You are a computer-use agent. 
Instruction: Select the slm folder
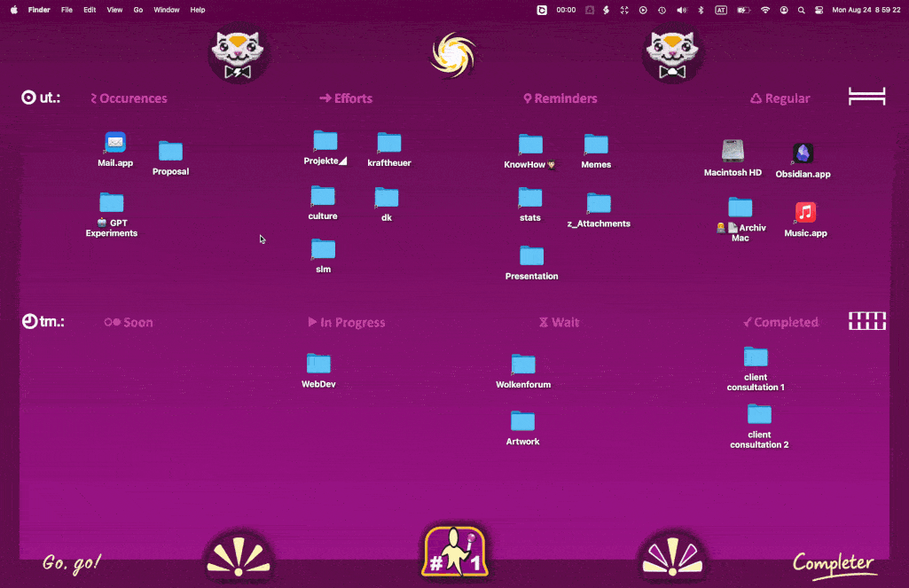click(324, 248)
